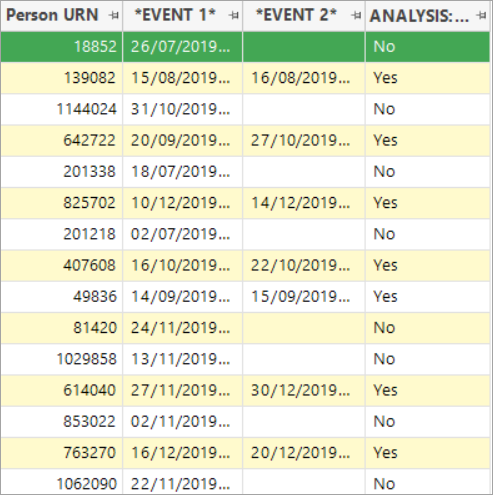Select the Event 1 cell dated 31/10/2019
This screenshot has height=495, width=493.
[x=183, y=109]
